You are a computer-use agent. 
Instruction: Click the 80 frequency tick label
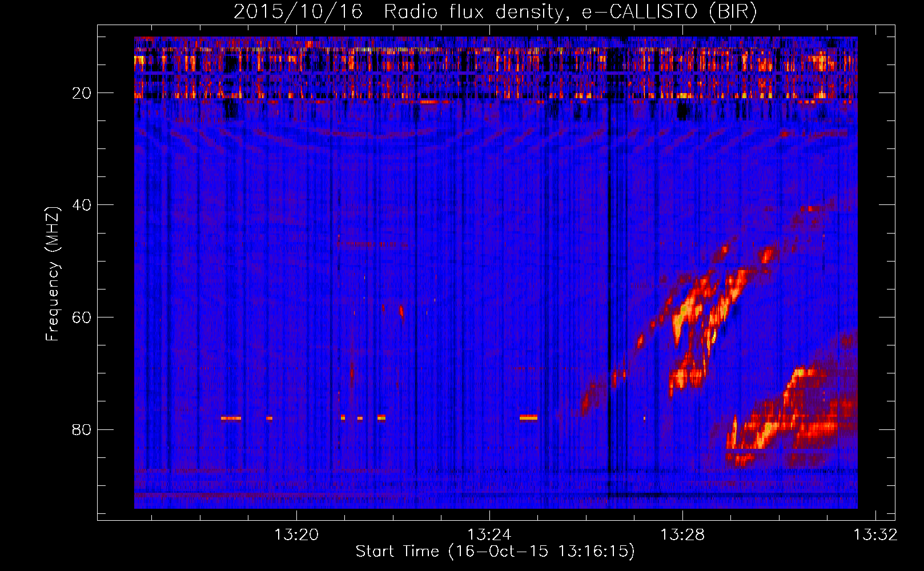pyautogui.click(x=82, y=429)
